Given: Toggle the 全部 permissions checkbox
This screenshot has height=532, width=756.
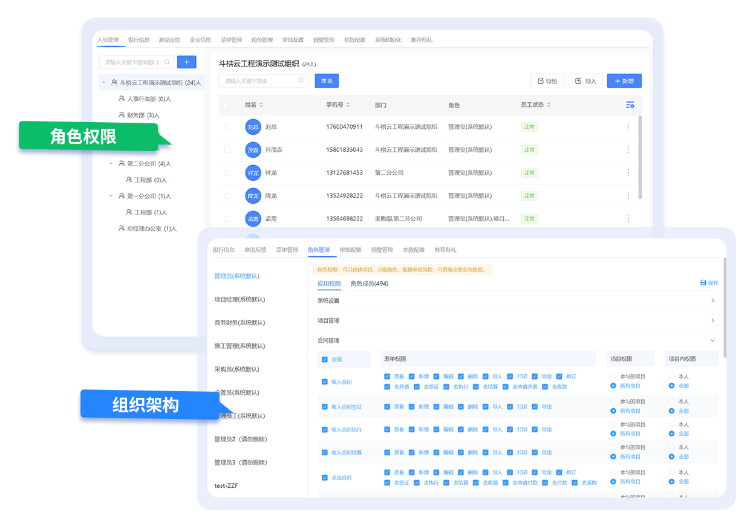Looking at the screenshot, I should point(325,360).
